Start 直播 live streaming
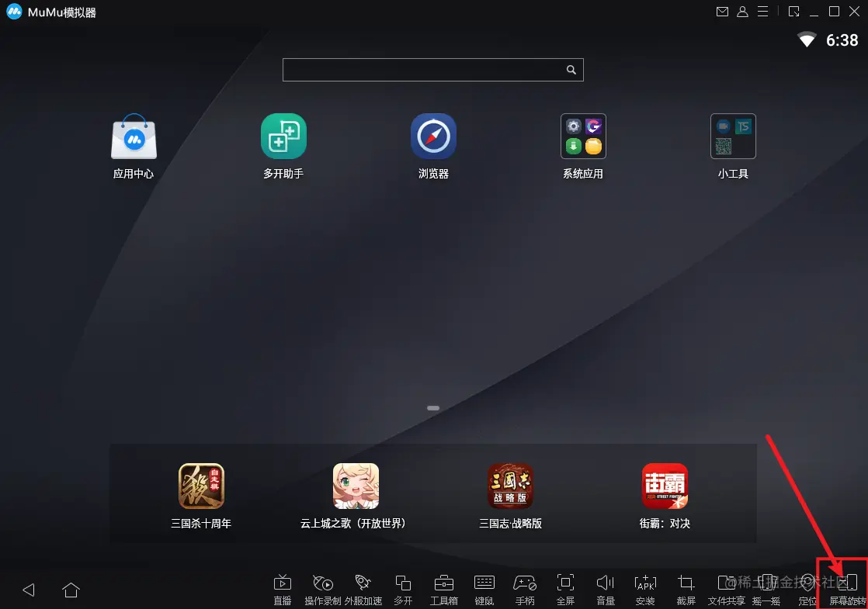The height and width of the screenshot is (609, 868). (283, 590)
